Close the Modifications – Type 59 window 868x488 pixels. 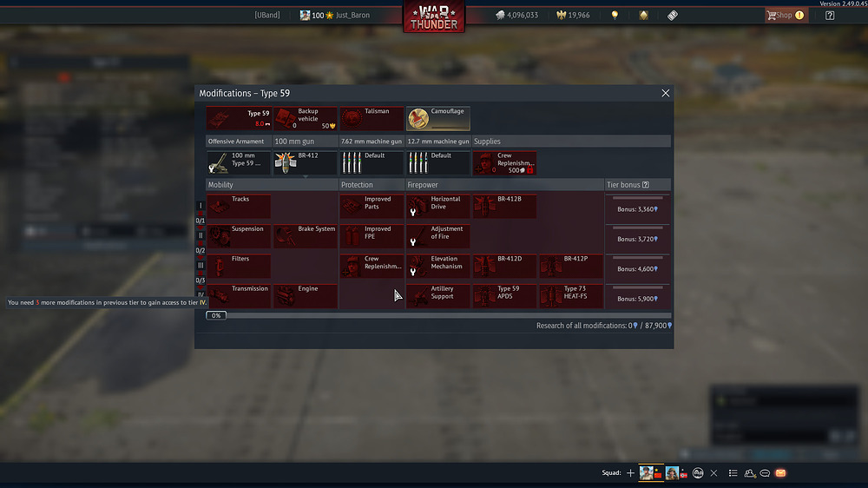pyautogui.click(x=666, y=93)
